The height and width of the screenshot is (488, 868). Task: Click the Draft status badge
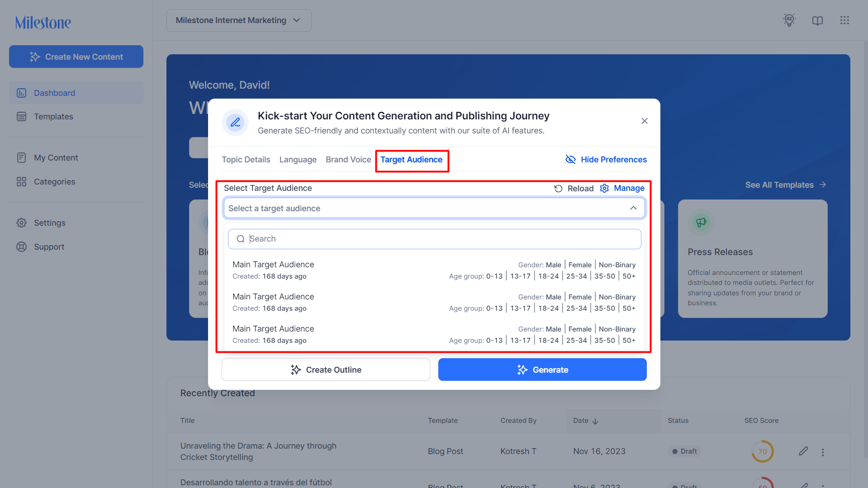point(684,451)
